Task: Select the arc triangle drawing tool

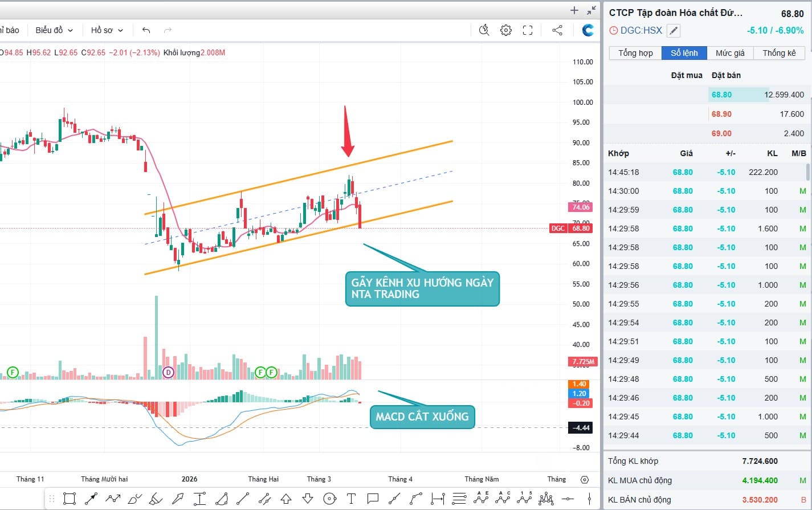Action: point(221,499)
